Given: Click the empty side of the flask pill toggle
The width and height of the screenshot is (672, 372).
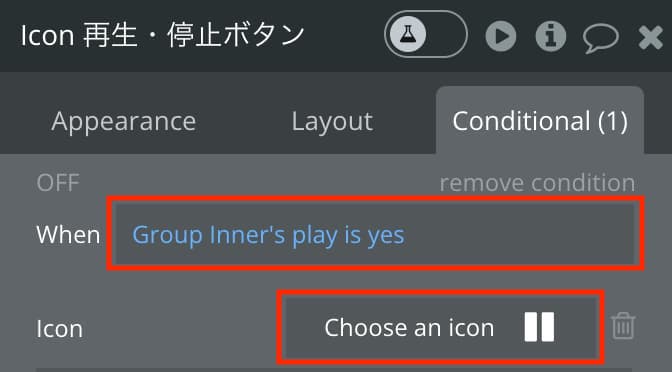Looking at the screenshot, I should coord(446,35).
